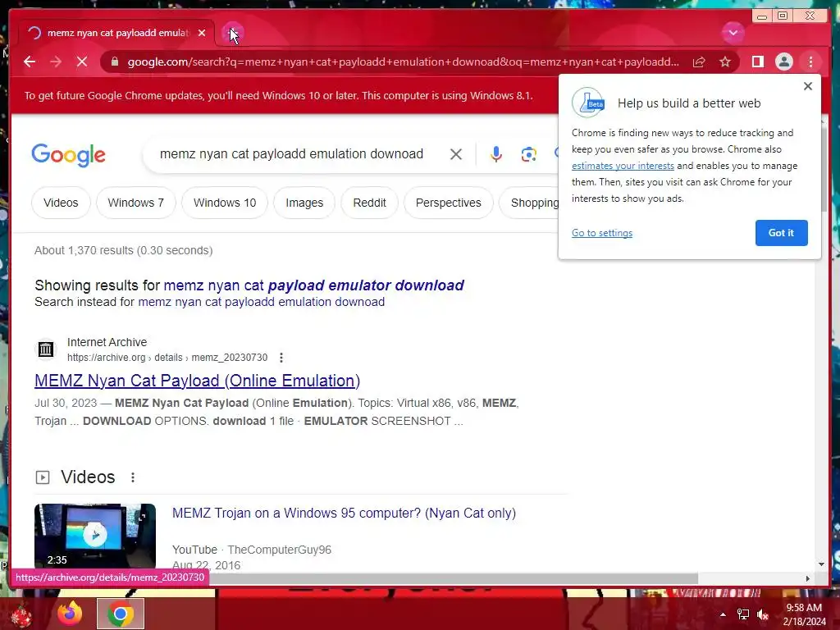
Task: Share this page via the share icon
Action: pos(699,62)
